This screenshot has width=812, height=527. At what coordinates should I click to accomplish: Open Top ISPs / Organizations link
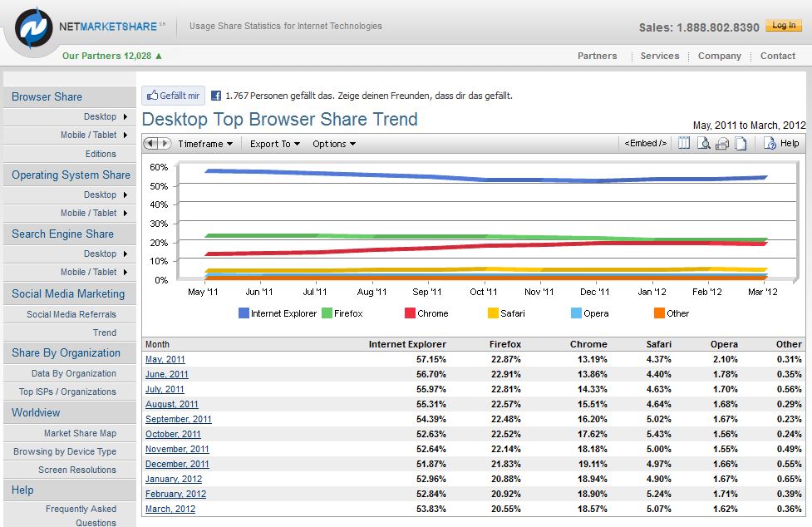coord(67,392)
